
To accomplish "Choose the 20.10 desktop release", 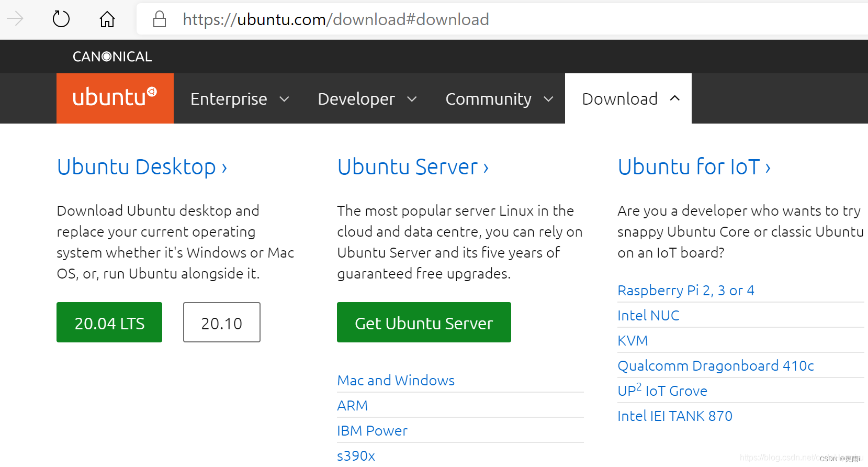I will (x=222, y=323).
